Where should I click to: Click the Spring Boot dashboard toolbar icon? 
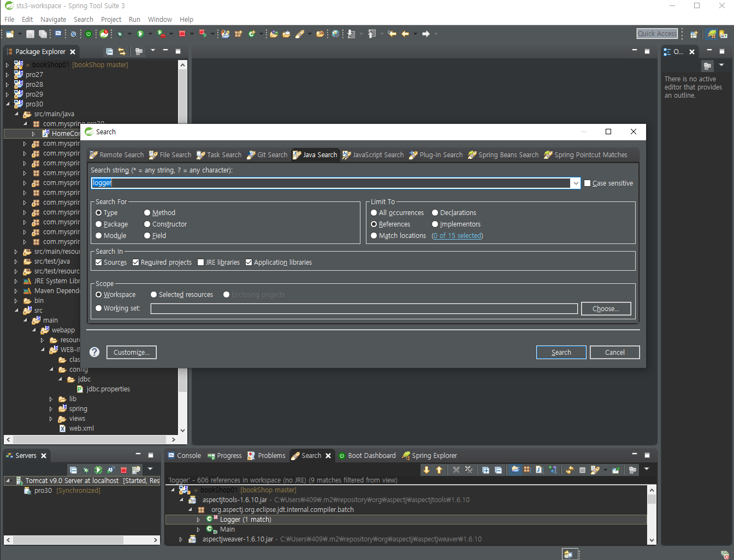point(88,34)
